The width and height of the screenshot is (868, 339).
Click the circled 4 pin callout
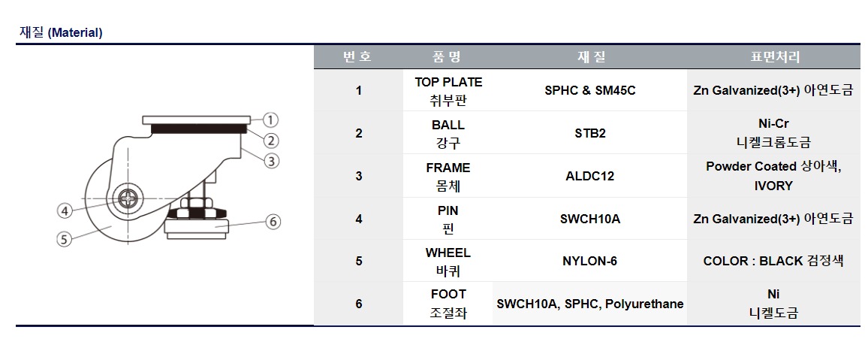[65, 210]
